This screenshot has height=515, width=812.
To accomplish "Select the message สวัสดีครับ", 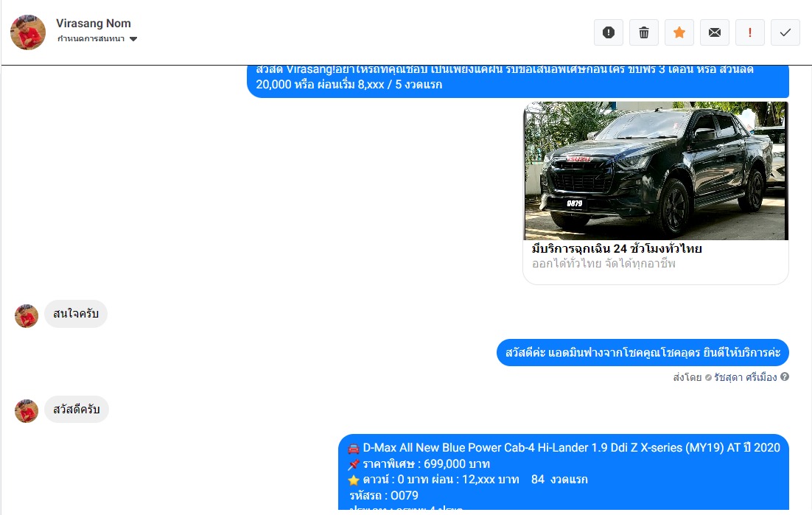I will click(x=76, y=410).
